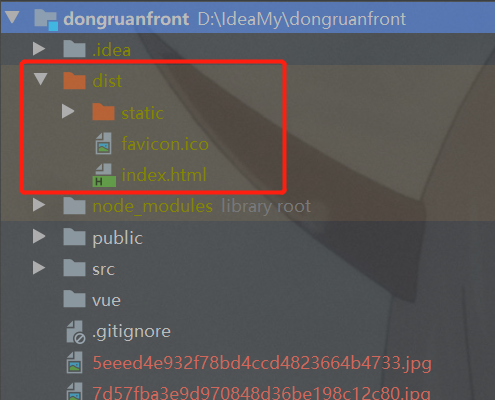
Task: Click the orange dist folder icon
Action: pos(74,80)
